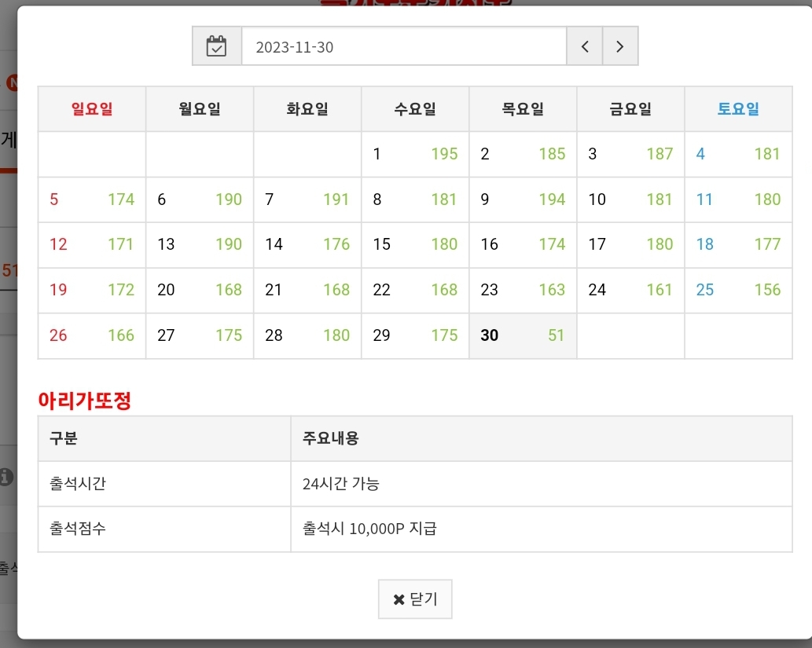Click the 금요일 column header

tap(630, 109)
